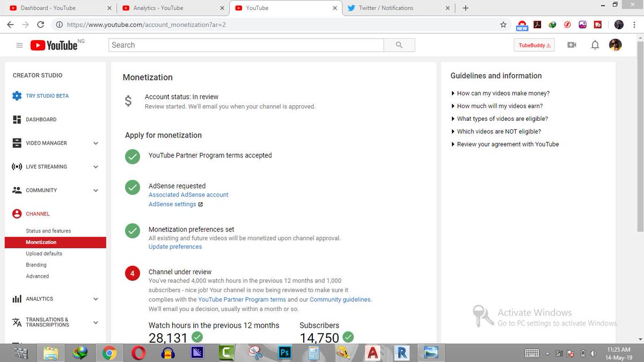Reload the page

(x=41, y=25)
